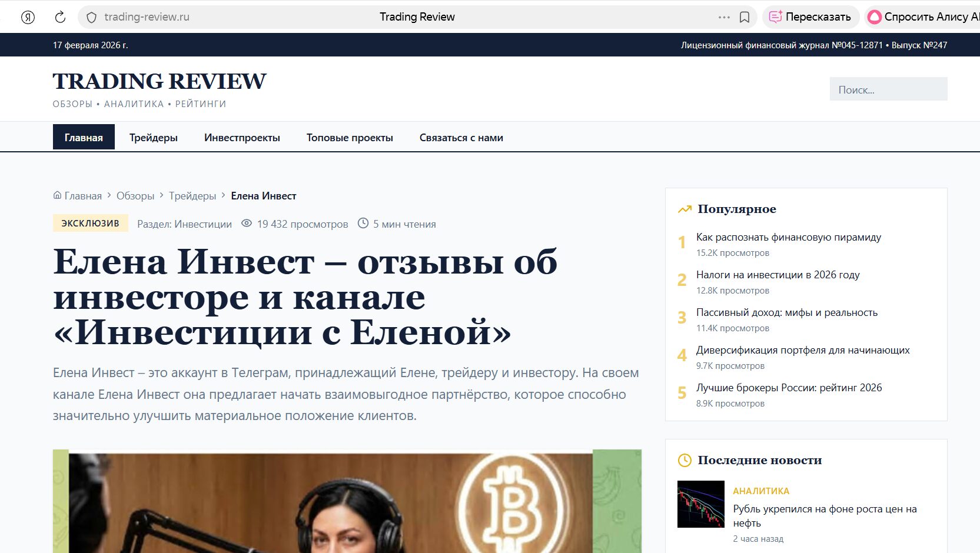Go to Топовые проекты section
The image size is (980, 553).
350,138
